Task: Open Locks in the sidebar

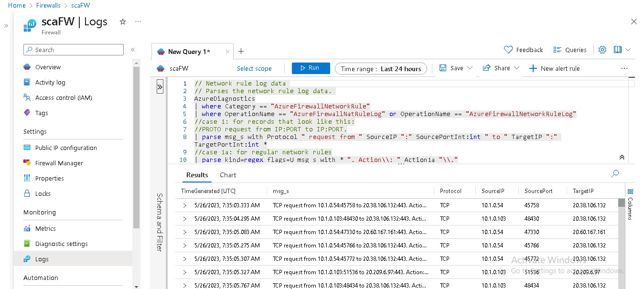Action: click(43, 193)
